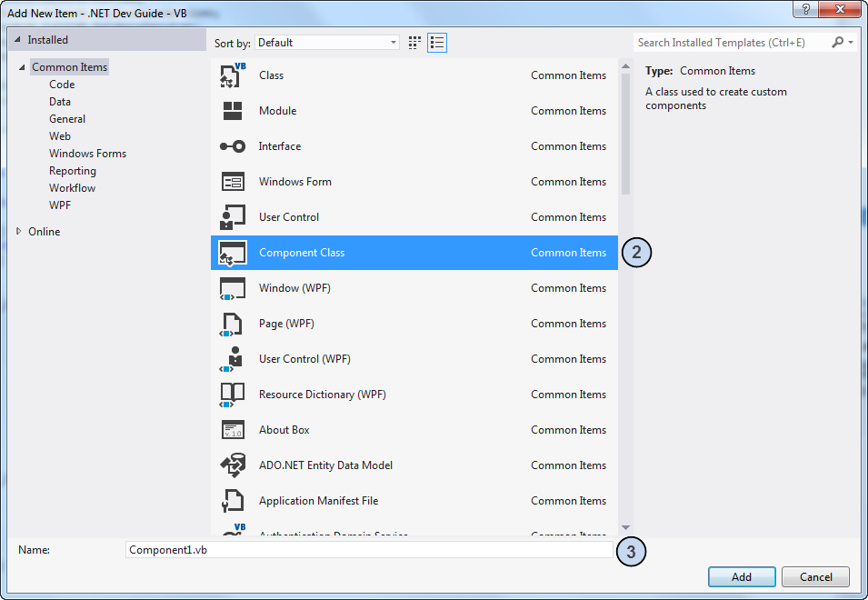
Task: Select Common Items in the tree
Action: point(70,67)
